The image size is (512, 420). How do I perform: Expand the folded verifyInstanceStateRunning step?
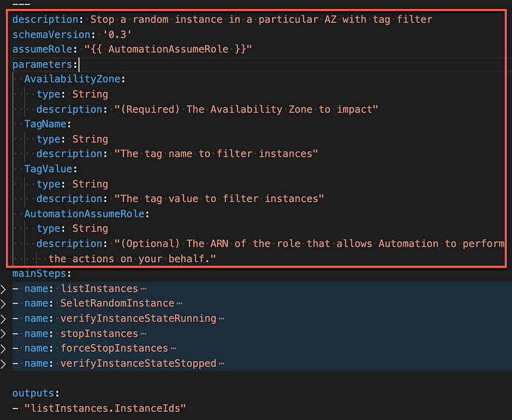click(x=3, y=319)
